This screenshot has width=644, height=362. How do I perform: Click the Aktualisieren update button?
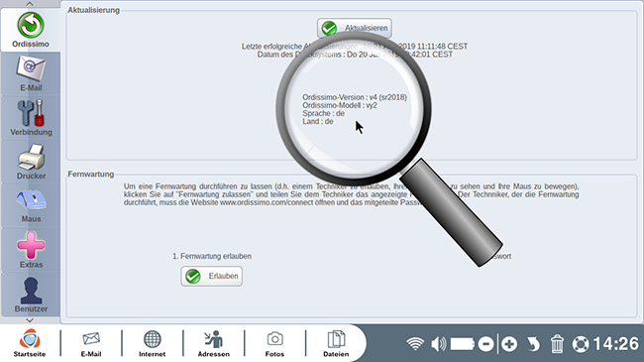354,28
